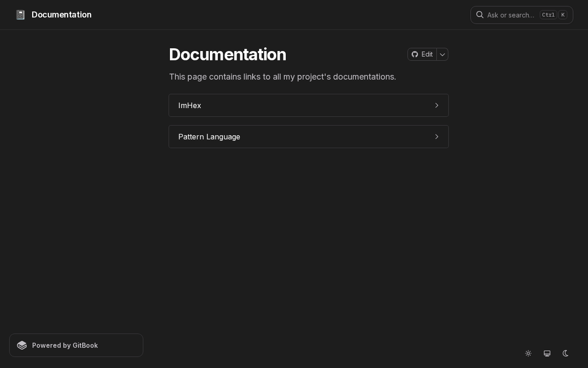The width and height of the screenshot is (588, 368).
Task: Focus the Ask or search field
Action: [522, 15]
